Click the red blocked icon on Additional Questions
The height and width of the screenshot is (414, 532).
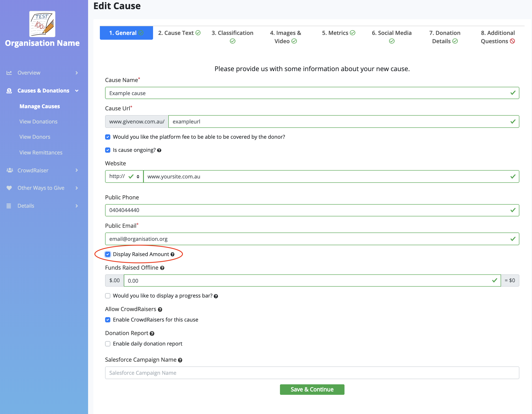[x=513, y=41]
